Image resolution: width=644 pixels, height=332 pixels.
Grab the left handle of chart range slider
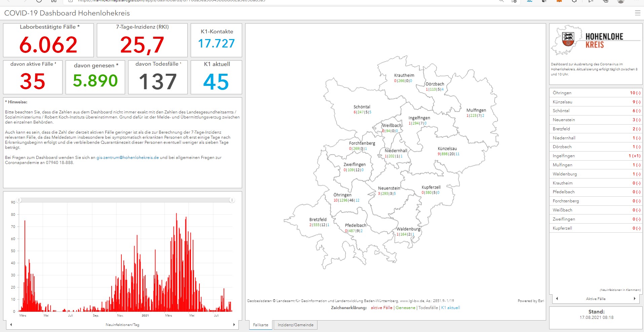[19, 200]
